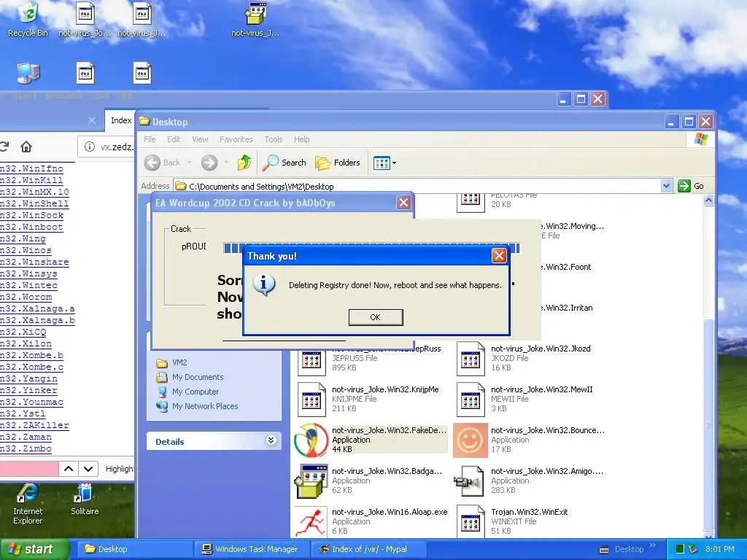Image resolution: width=747 pixels, height=560 pixels.
Task: Open the Back history dropdown arrow
Action: point(189,163)
